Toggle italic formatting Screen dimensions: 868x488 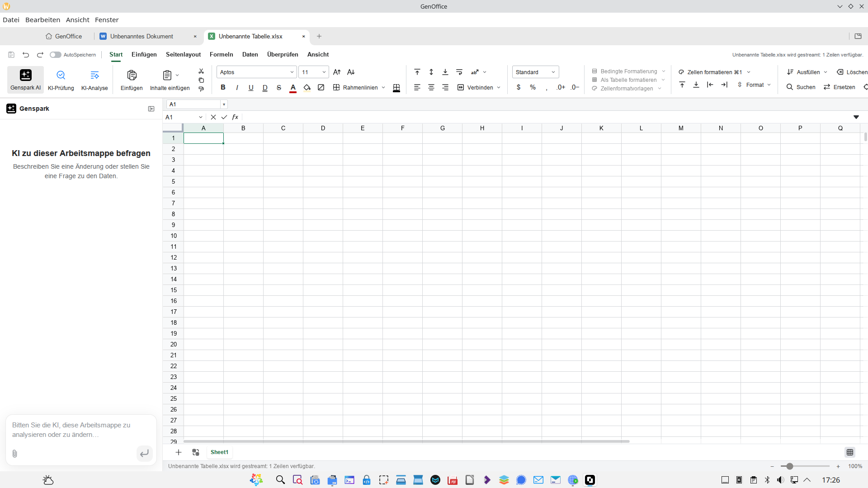(x=237, y=87)
